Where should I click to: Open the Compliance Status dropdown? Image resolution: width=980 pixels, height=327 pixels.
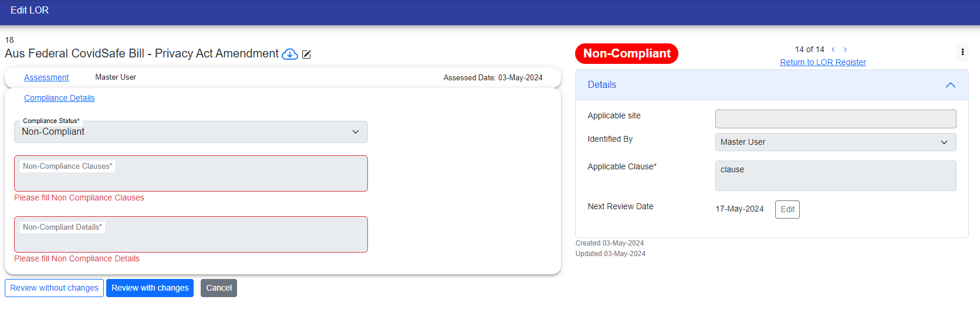coord(191,132)
